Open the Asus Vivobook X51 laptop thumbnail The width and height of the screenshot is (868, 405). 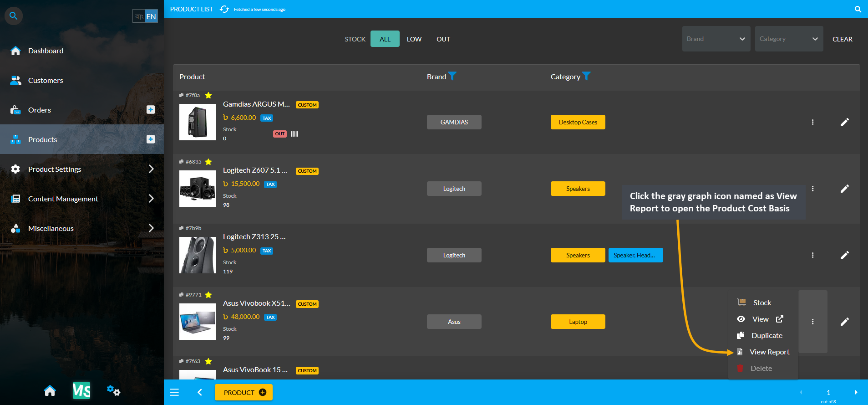click(198, 322)
